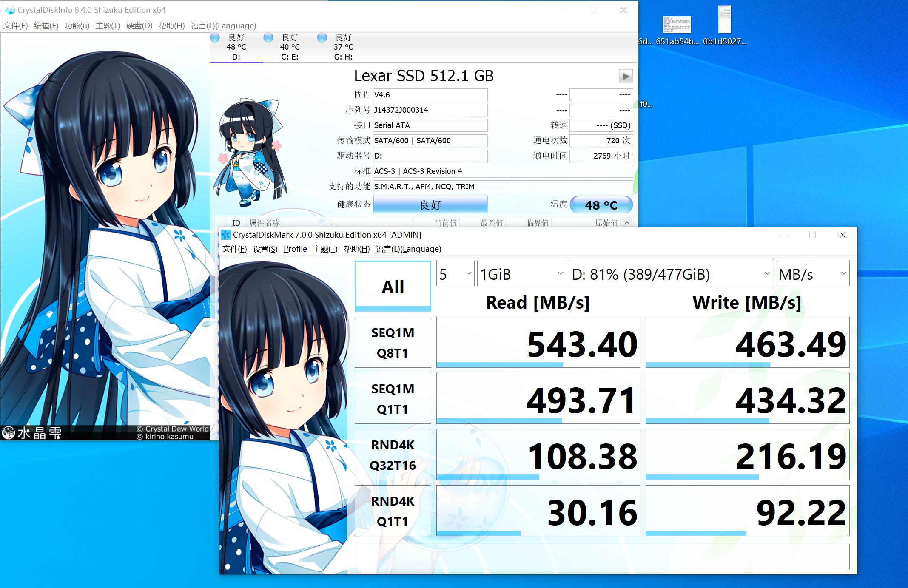Run the SEQ1M Q8T1 test
This screenshot has width=908, height=588.
[x=393, y=342]
